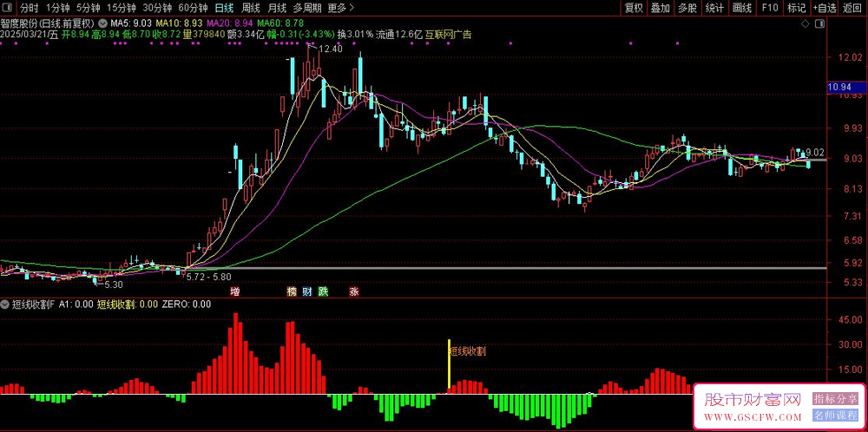Switch to 1分钟 period
Image resolution: width=868 pixels, height=432 pixels.
57,9
